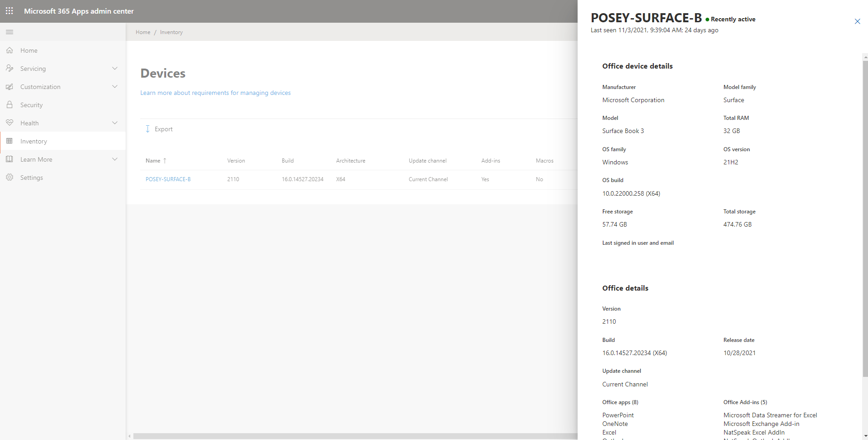This screenshot has width=868, height=440.
Task: Click PowerPoint in Office apps list
Action: click(x=618, y=415)
